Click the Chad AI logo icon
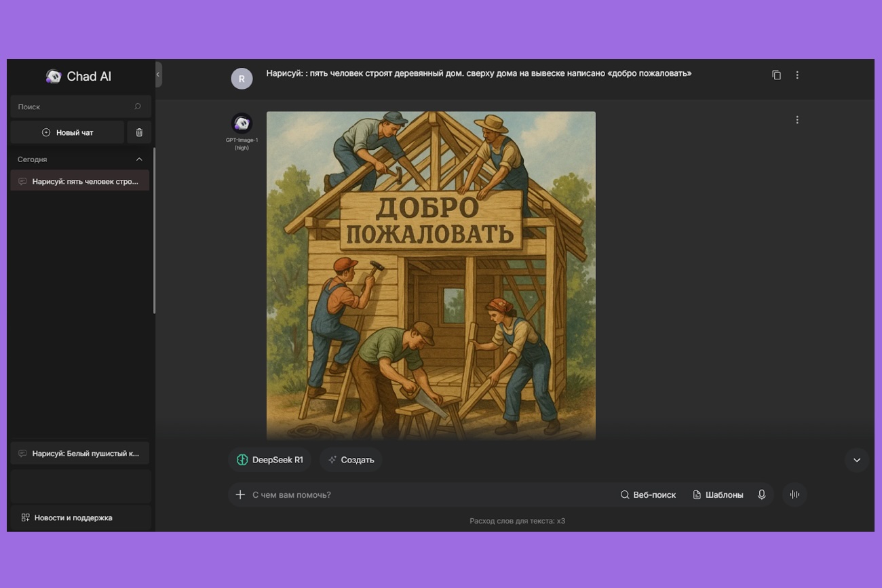The image size is (882, 588). tap(54, 77)
